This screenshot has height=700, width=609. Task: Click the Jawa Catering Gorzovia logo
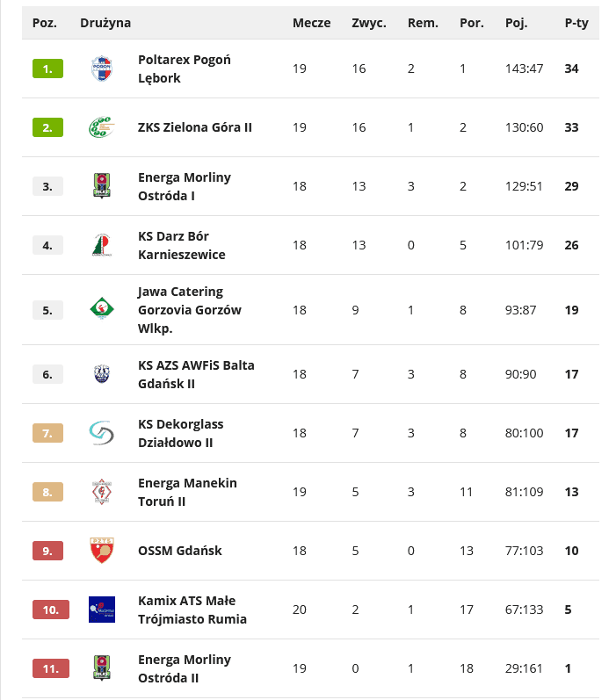coord(102,309)
